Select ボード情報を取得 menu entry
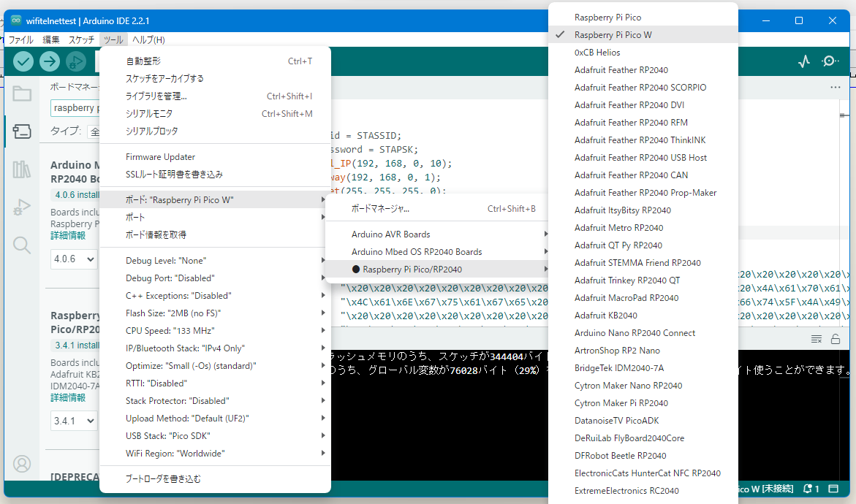 pyautogui.click(x=215, y=234)
